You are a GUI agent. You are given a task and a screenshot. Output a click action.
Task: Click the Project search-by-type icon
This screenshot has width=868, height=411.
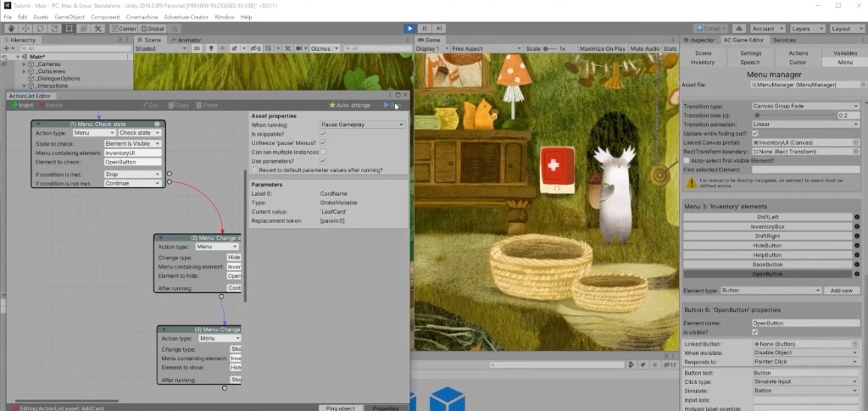pyautogui.click(x=632, y=365)
